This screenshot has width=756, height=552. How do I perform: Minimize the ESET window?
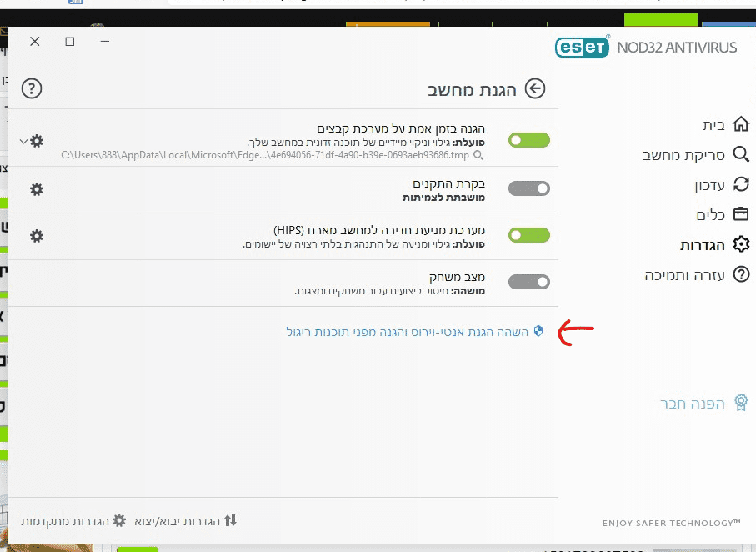(x=105, y=42)
